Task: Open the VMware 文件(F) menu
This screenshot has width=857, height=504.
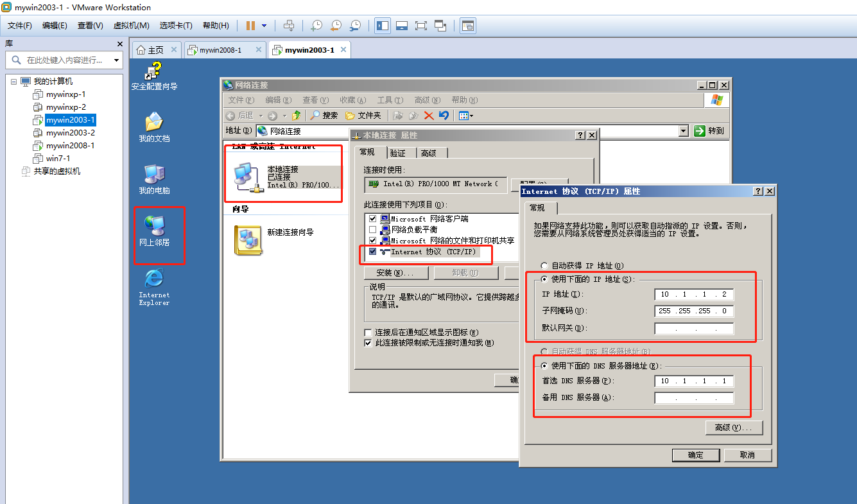Action: pyautogui.click(x=20, y=26)
